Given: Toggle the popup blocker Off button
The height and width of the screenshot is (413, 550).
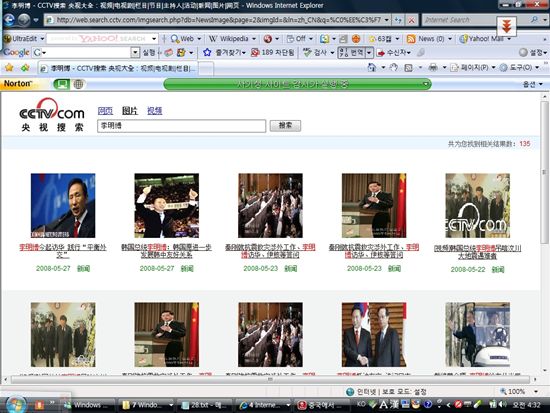Looking at the screenshot, I should click(x=296, y=39).
